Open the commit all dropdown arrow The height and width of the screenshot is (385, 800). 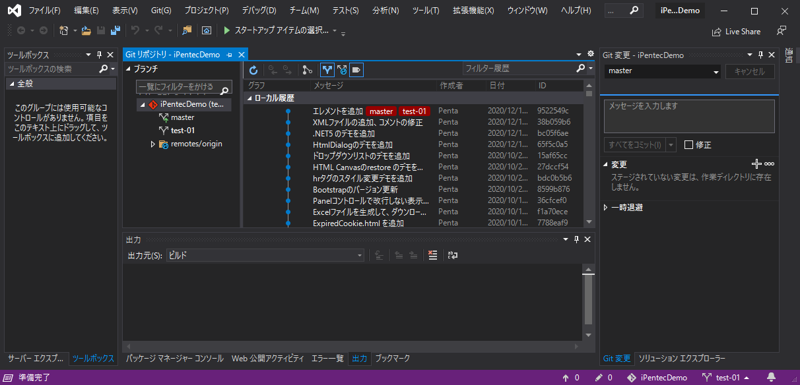pos(671,145)
